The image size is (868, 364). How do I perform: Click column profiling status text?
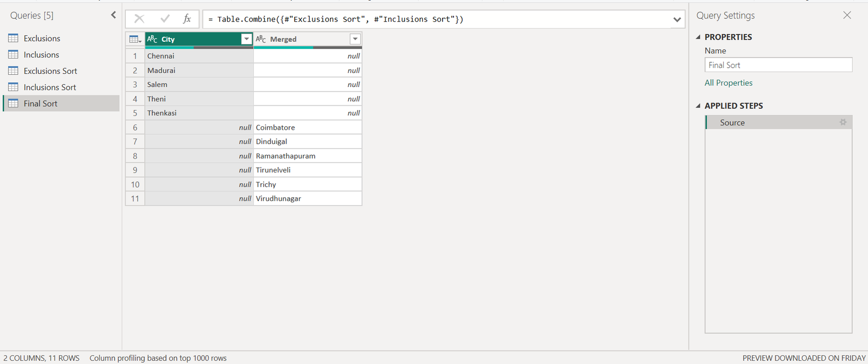tap(158, 358)
